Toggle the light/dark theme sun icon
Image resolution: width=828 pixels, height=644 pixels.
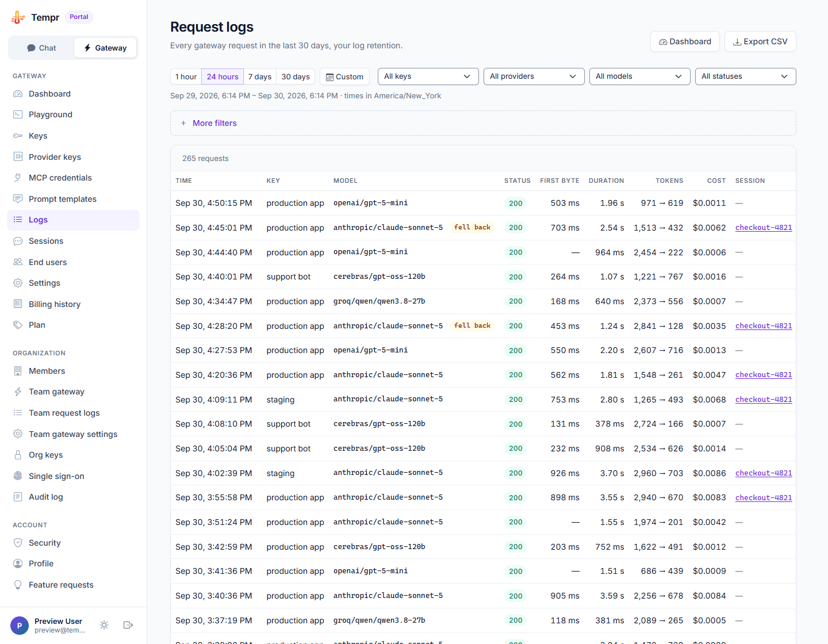pos(104,625)
